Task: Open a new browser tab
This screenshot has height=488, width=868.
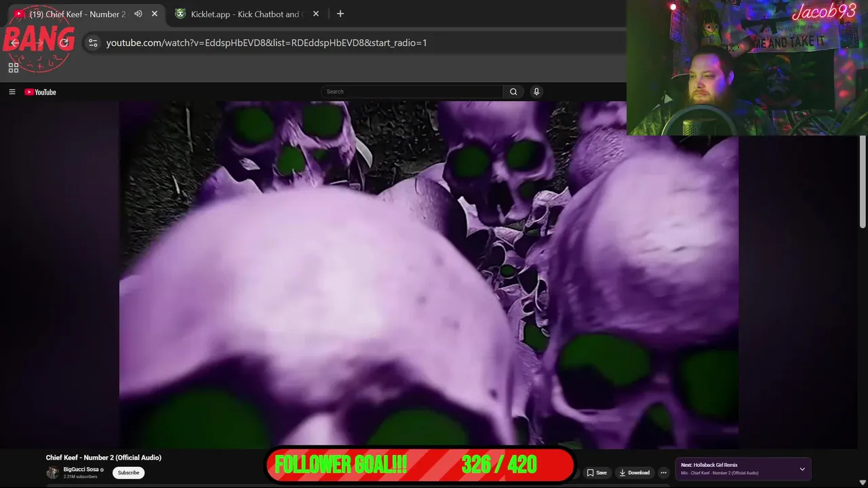Action: pyautogui.click(x=340, y=14)
